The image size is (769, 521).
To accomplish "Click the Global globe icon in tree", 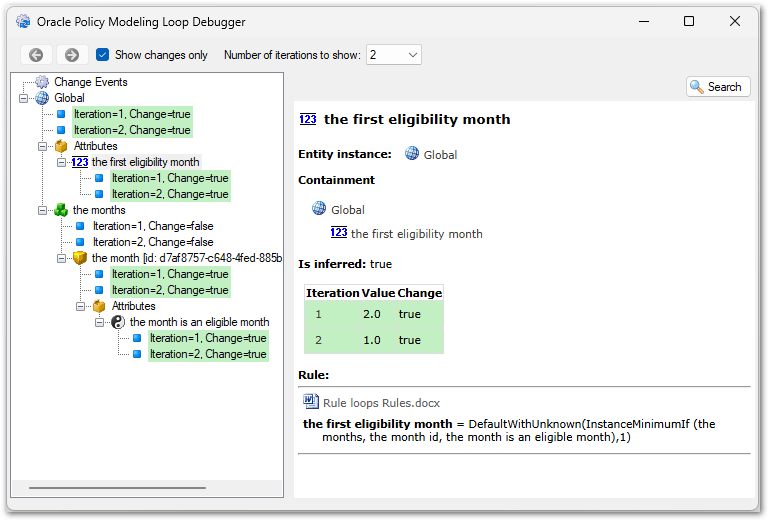I will point(42,98).
